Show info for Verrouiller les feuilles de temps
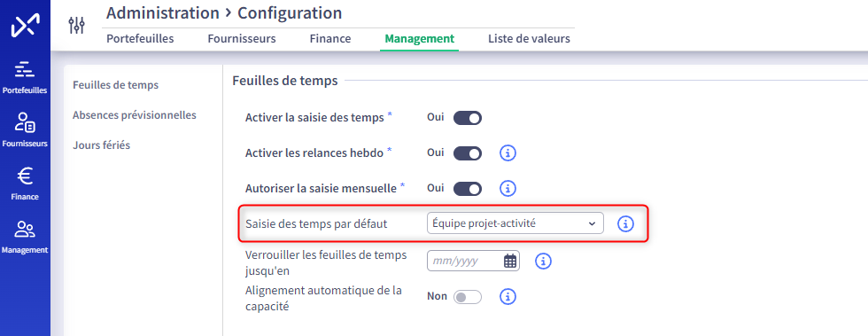Viewport: 868px width, 336px height. pos(544,261)
